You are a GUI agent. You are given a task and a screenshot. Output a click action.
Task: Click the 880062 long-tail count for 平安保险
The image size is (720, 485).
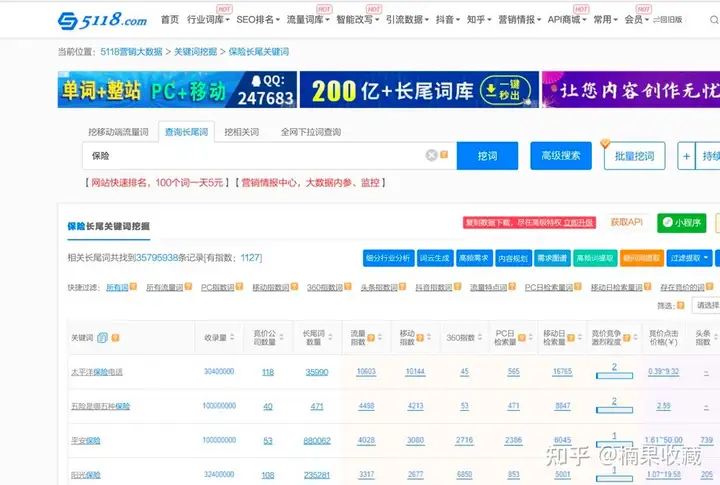coord(317,441)
